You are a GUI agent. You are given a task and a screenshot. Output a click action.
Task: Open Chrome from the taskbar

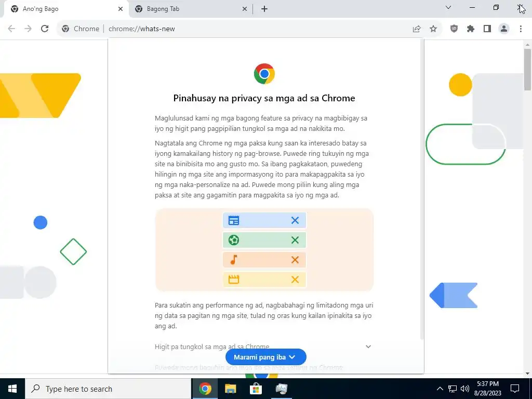pos(205,389)
